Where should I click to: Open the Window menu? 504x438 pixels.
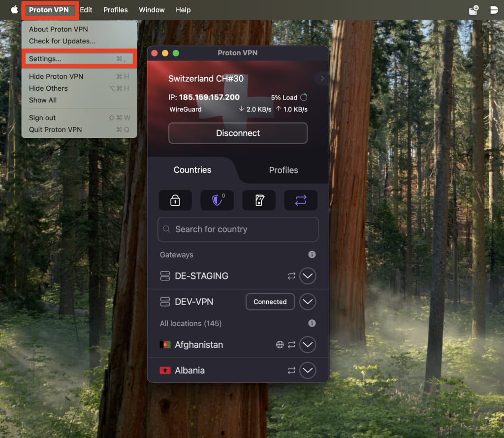152,10
